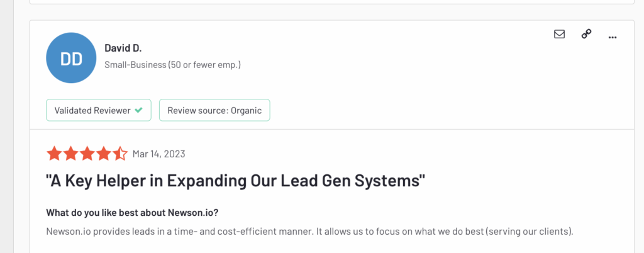644x253 pixels.
Task: Click the gray left sidebar strip
Action: pyautogui.click(x=6, y=126)
